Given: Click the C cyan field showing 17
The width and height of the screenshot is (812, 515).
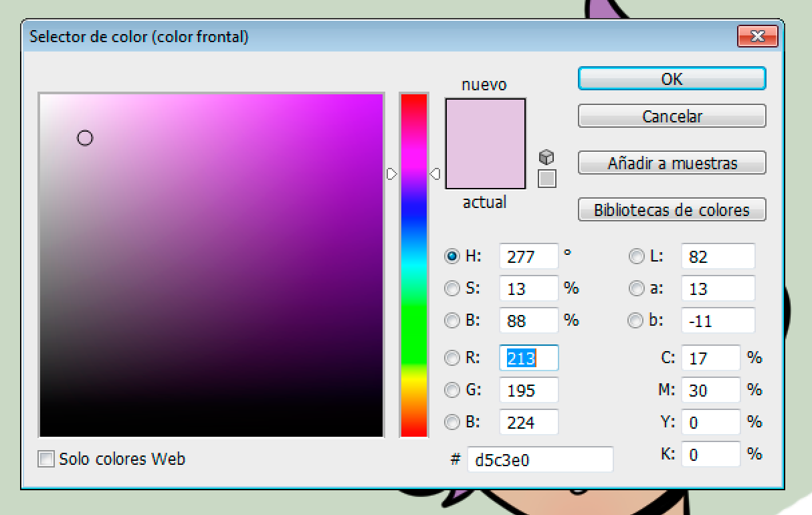Looking at the screenshot, I should 710,358.
